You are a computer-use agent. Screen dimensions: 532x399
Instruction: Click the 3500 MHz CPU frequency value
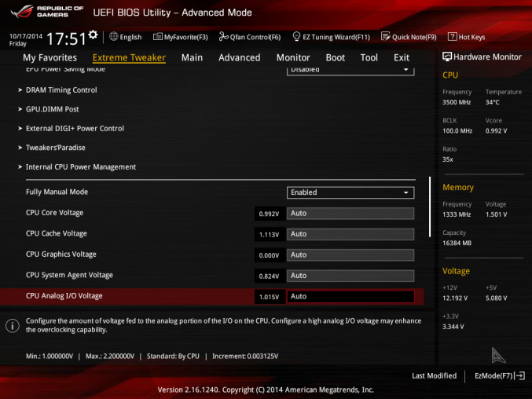tap(457, 102)
